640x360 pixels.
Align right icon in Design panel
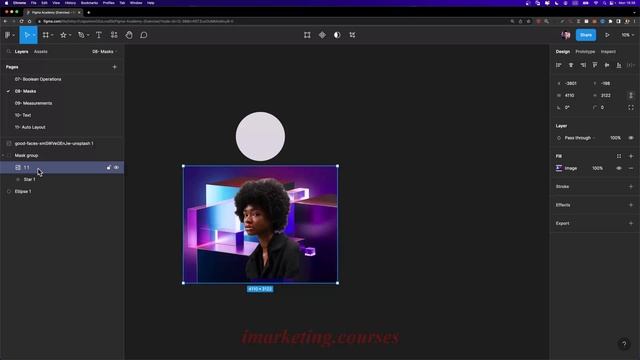tap(583, 65)
